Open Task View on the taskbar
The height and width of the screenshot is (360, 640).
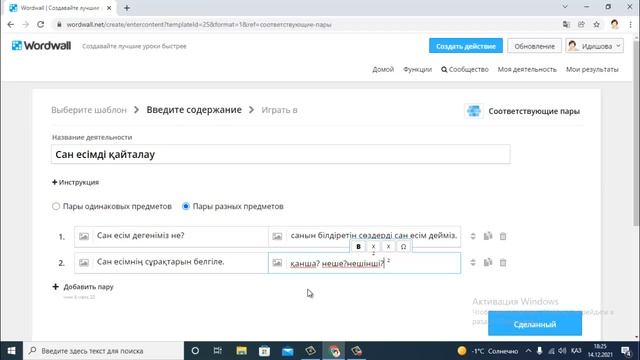coord(218,351)
